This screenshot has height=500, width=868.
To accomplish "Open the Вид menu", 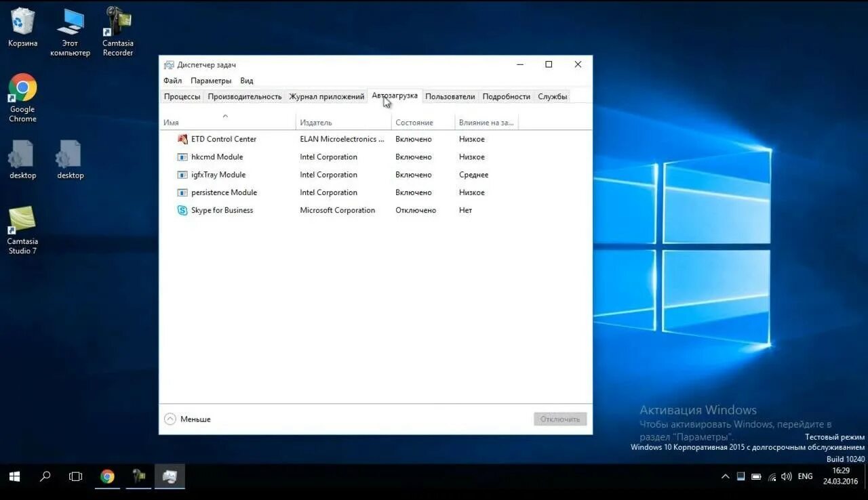I will [245, 80].
